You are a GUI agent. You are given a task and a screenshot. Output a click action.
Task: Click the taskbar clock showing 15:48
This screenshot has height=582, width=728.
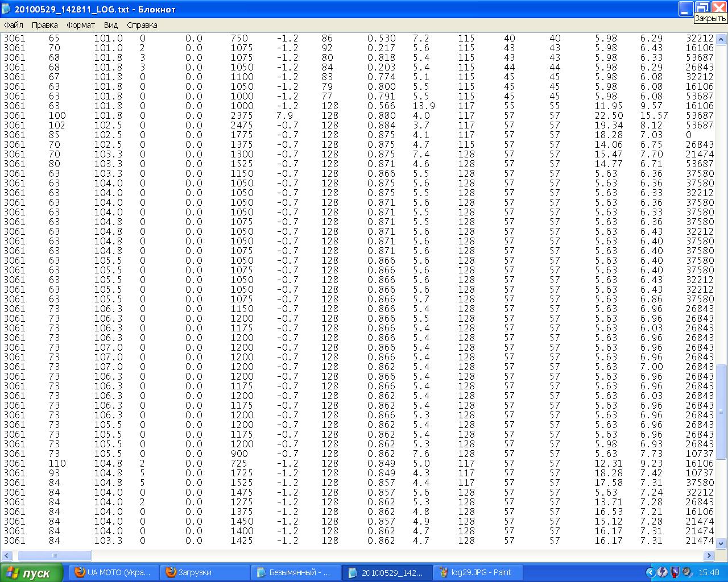tap(708, 572)
